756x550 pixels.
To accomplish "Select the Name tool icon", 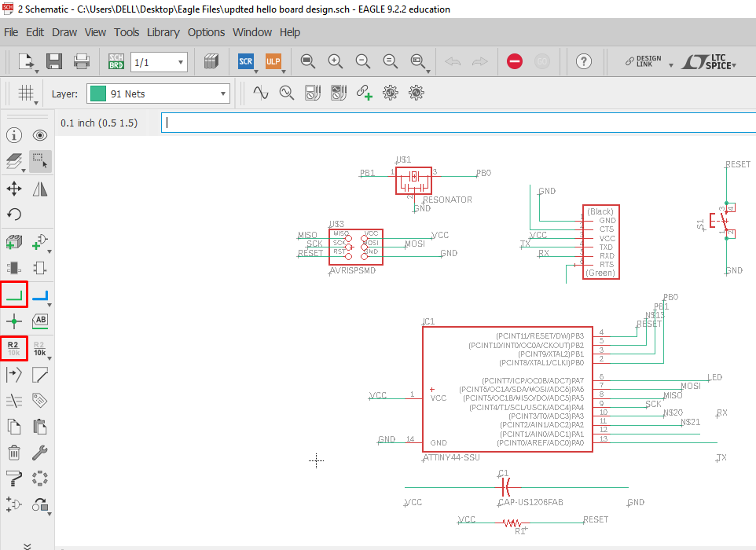I will point(14,348).
